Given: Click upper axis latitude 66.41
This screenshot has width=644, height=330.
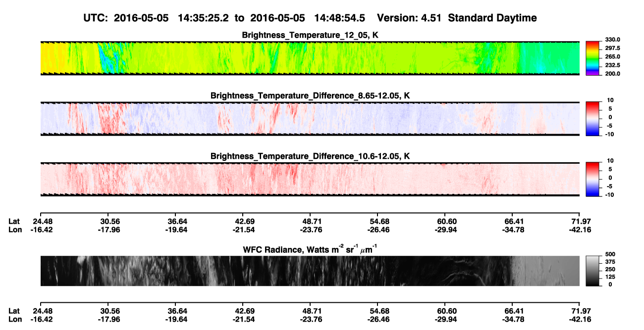Looking at the screenshot, I should tap(513, 221).
